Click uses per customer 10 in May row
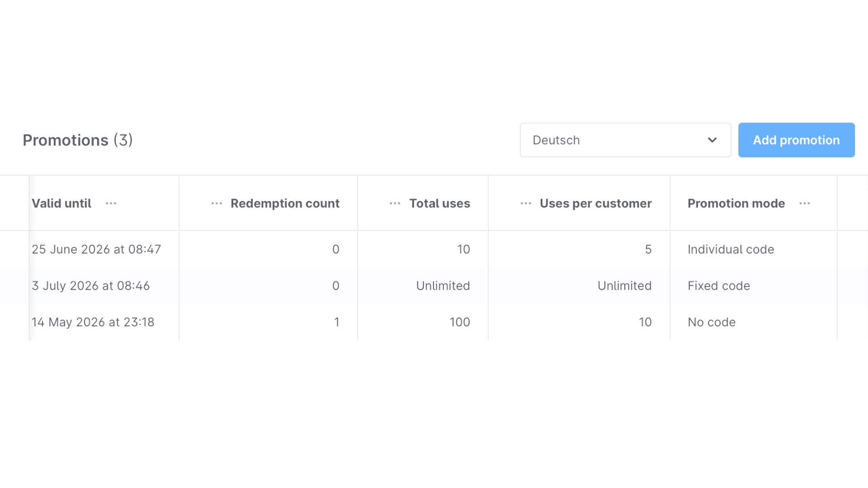This screenshot has width=868, height=488. [645, 322]
